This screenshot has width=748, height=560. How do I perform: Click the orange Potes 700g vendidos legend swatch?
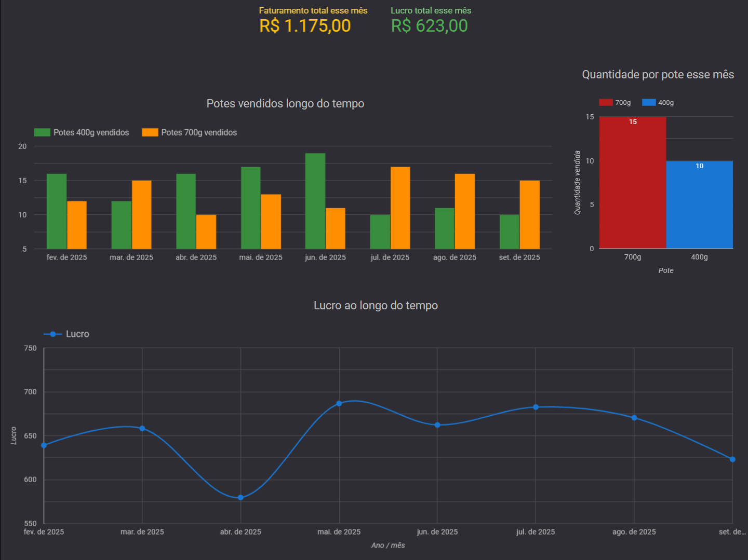point(150,132)
